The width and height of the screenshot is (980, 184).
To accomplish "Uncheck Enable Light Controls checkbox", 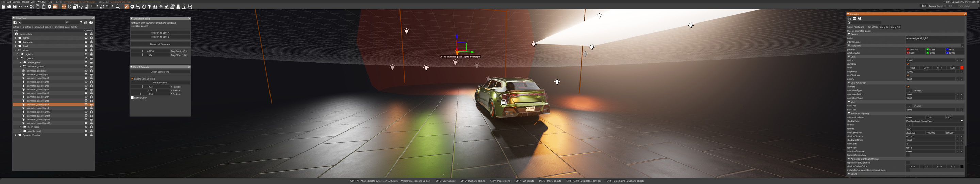I will 132,79.
